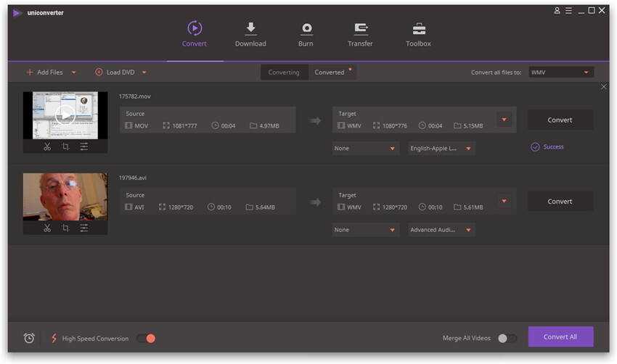Open subtitle None dropdown for 197946.avi
Viewport: 617px width, 364px height.
(x=366, y=230)
